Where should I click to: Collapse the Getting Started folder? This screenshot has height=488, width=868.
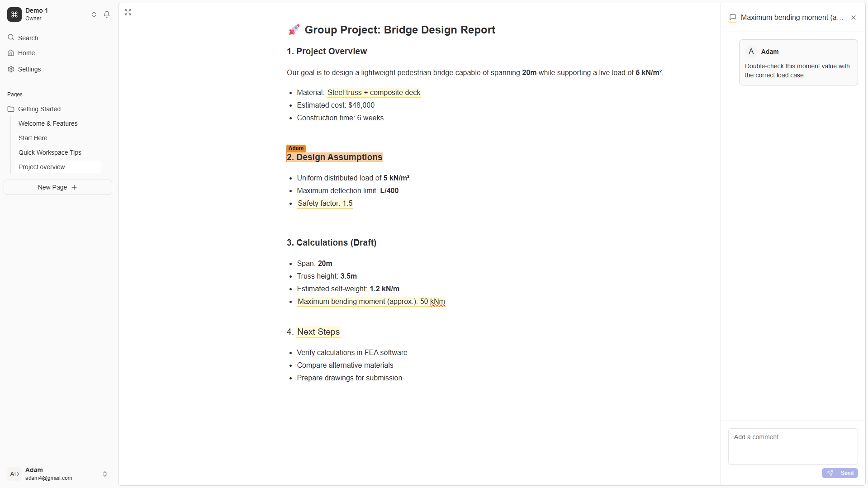(x=11, y=109)
